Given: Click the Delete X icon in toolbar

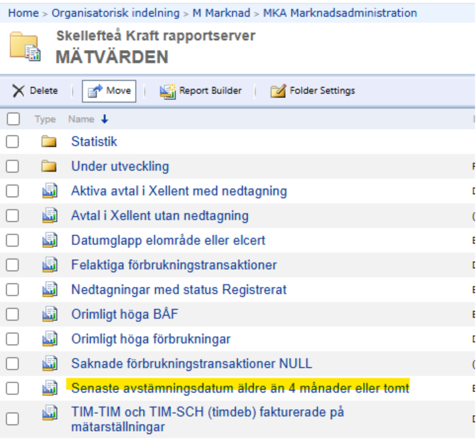Looking at the screenshot, I should 19,91.
